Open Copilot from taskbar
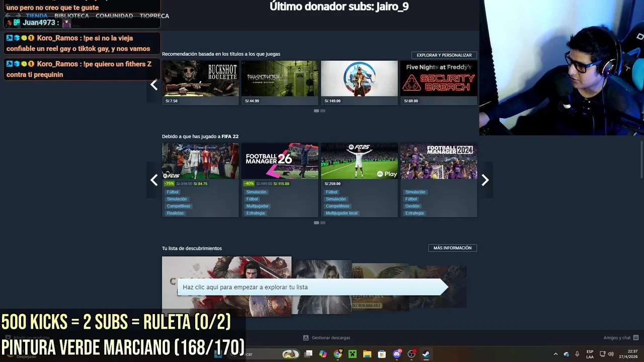644x362 pixels. [x=323, y=354]
